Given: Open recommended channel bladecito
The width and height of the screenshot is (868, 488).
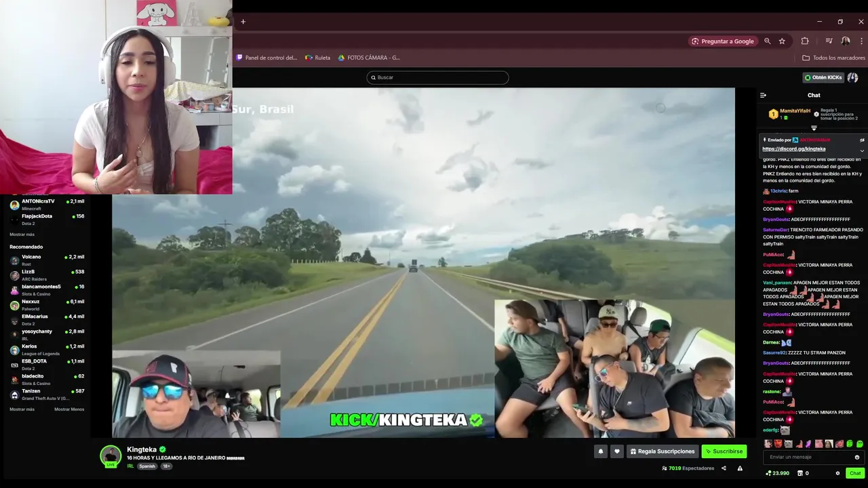Looking at the screenshot, I should (47, 379).
